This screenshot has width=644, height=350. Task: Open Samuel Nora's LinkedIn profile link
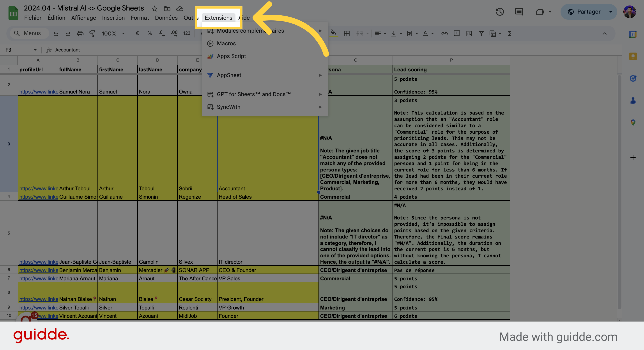[x=38, y=92]
